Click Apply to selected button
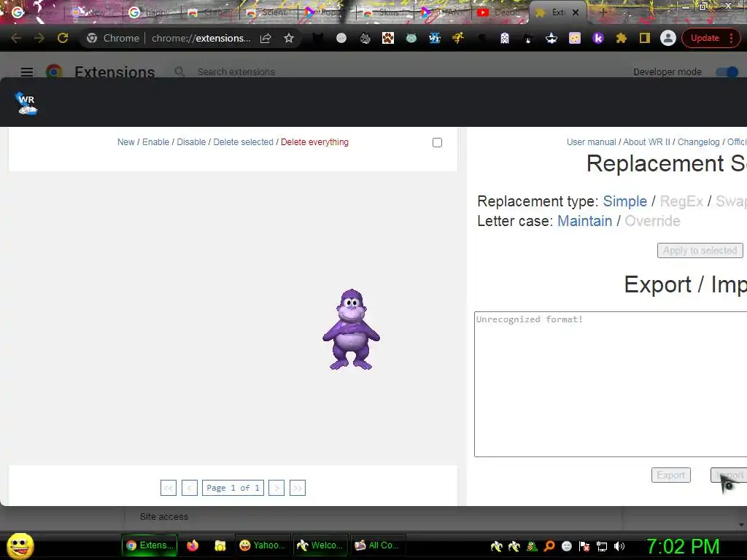747x560 pixels. click(x=700, y=251)
